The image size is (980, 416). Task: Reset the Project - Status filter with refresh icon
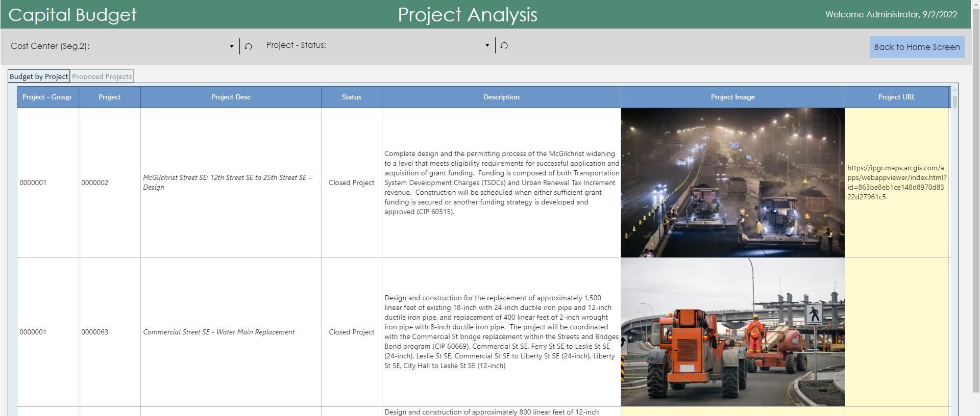point(504,45)
